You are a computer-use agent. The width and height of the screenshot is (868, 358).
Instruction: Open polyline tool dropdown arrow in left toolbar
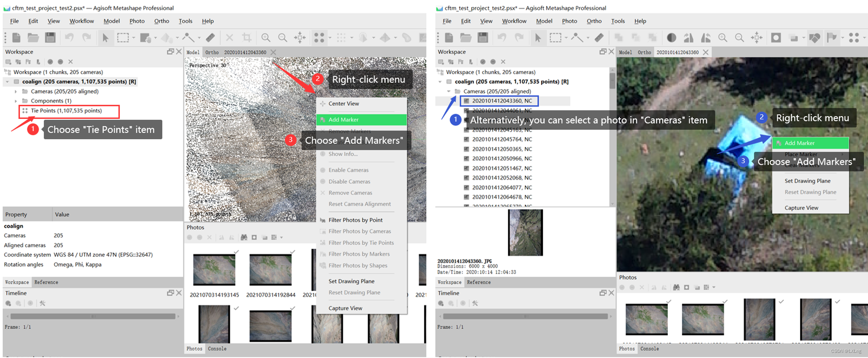click(x=199, y=38)
